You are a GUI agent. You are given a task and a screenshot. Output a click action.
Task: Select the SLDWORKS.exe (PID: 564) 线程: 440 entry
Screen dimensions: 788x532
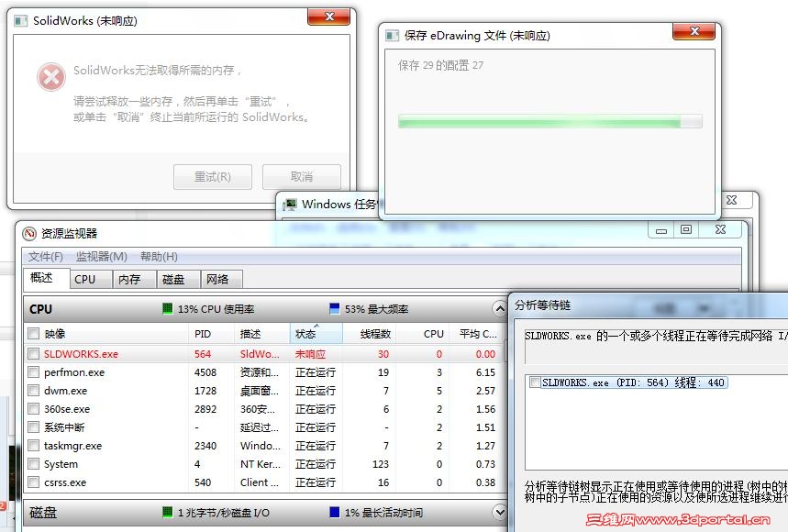tap(634, 382)
